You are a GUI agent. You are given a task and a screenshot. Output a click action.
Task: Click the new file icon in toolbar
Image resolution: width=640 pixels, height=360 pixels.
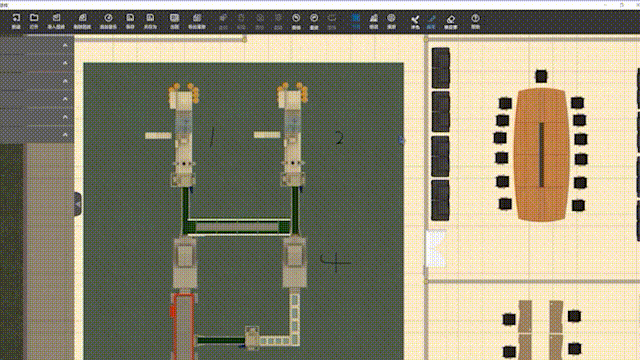point(16,21)
